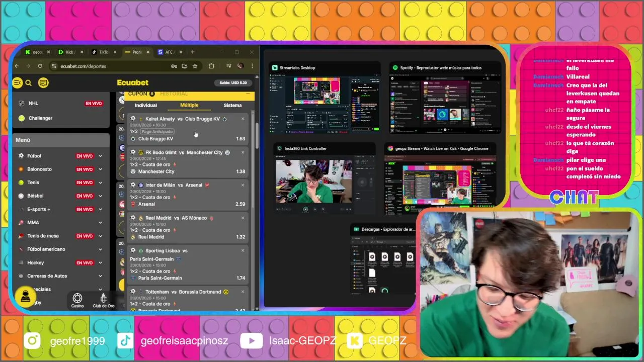Open the media control icon in Chrome toolbar
644x362 pixels.
[x=228, y=66]
